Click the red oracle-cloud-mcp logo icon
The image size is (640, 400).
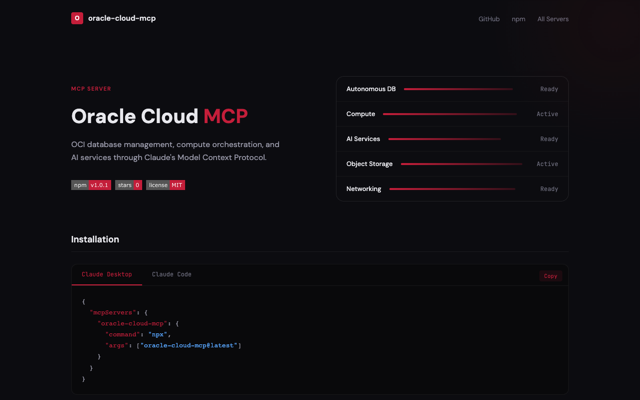77,18
